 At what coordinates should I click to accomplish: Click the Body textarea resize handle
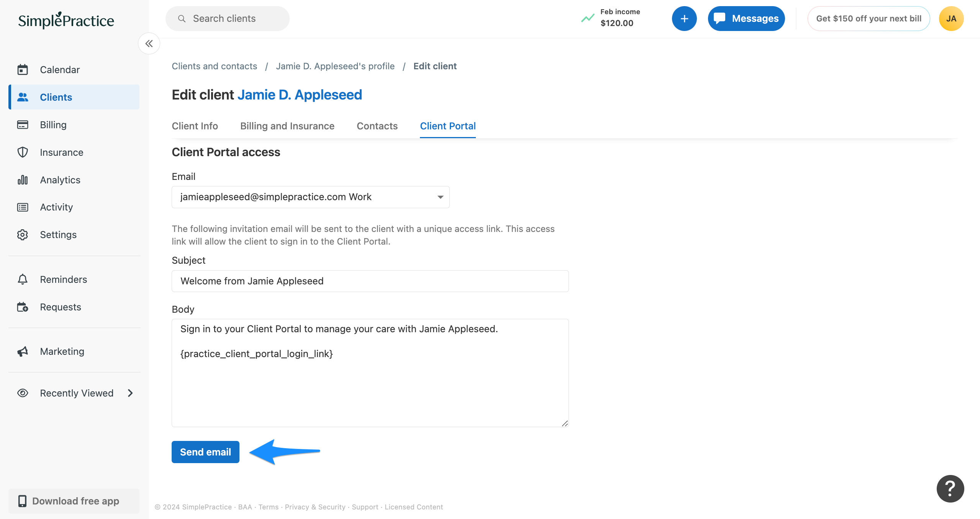[x=565, y=423]
